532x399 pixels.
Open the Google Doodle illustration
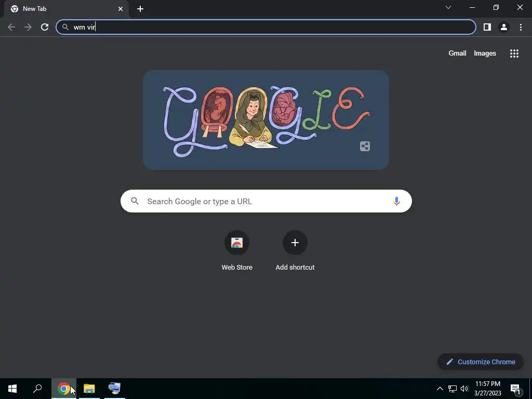(265, 120)
